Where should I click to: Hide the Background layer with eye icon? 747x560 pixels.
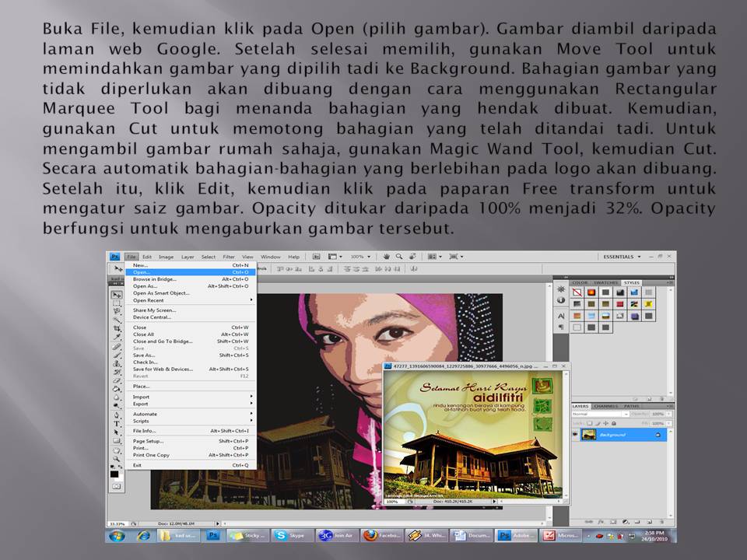576,434
